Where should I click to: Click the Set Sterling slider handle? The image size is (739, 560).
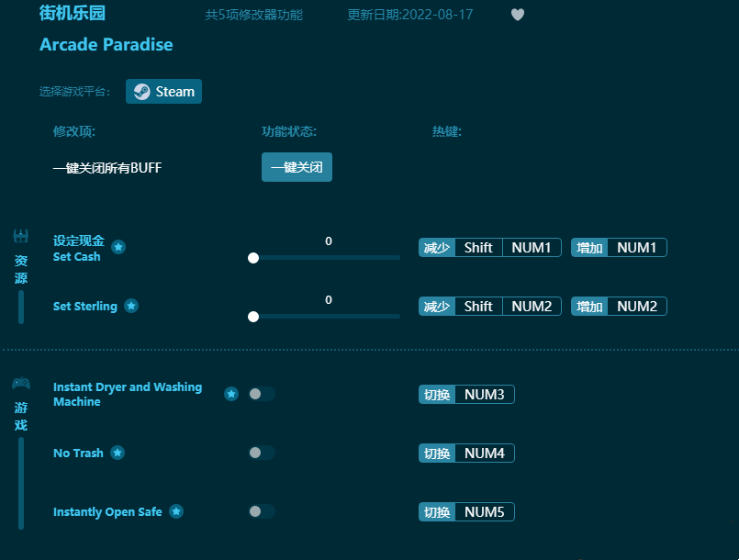click(253, 317)
